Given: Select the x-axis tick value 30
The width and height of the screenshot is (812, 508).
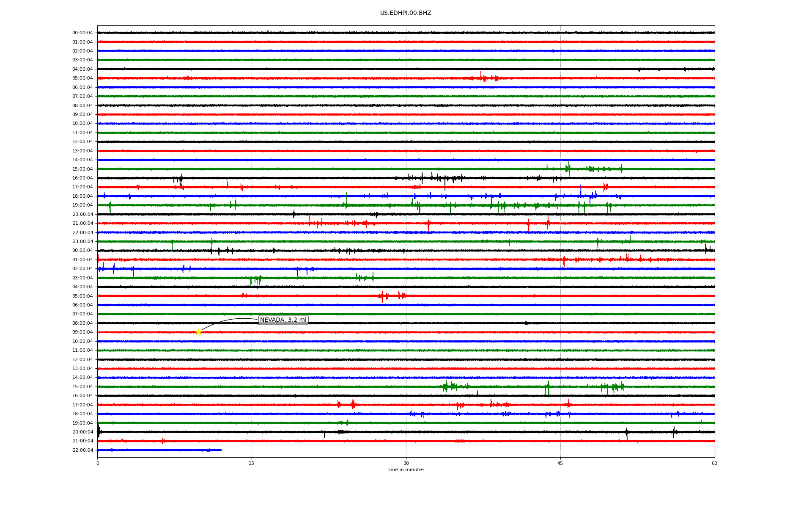Looking at the screenshot, I should (406, 463).
